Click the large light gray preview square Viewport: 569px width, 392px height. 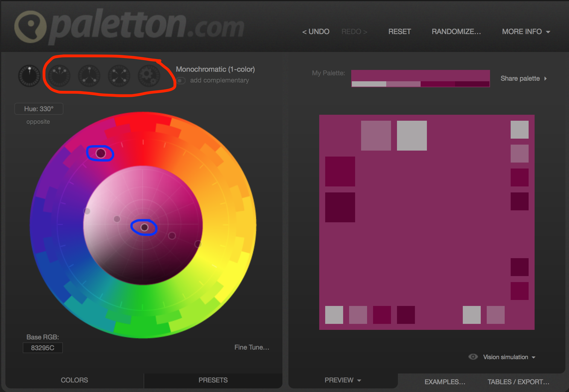(x=412, y=136)
